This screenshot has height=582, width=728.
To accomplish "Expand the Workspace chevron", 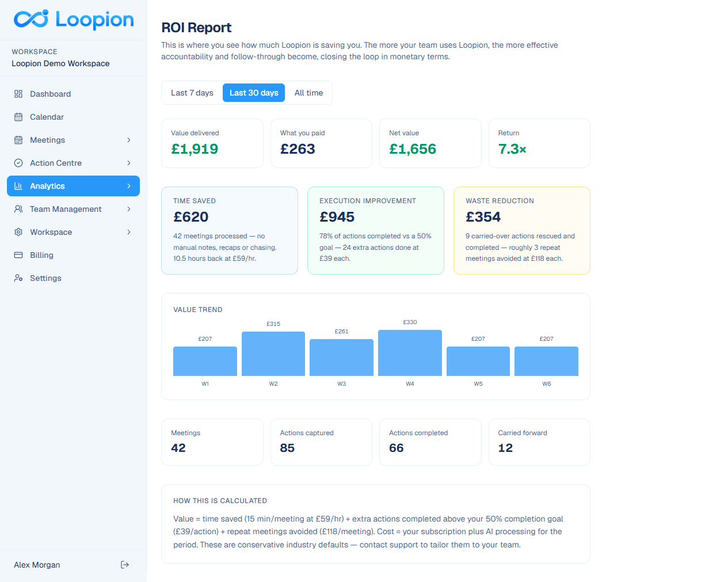I will point(129,232).
